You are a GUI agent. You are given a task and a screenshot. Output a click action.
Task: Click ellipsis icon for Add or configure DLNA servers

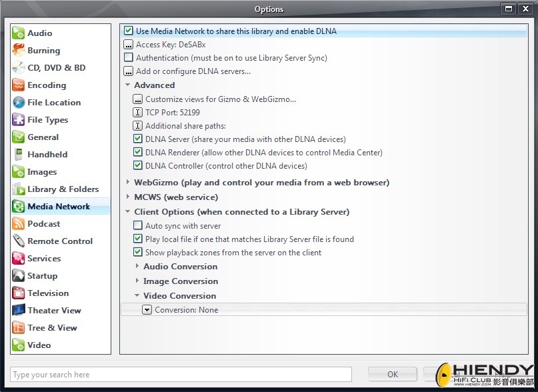[128, 71]
